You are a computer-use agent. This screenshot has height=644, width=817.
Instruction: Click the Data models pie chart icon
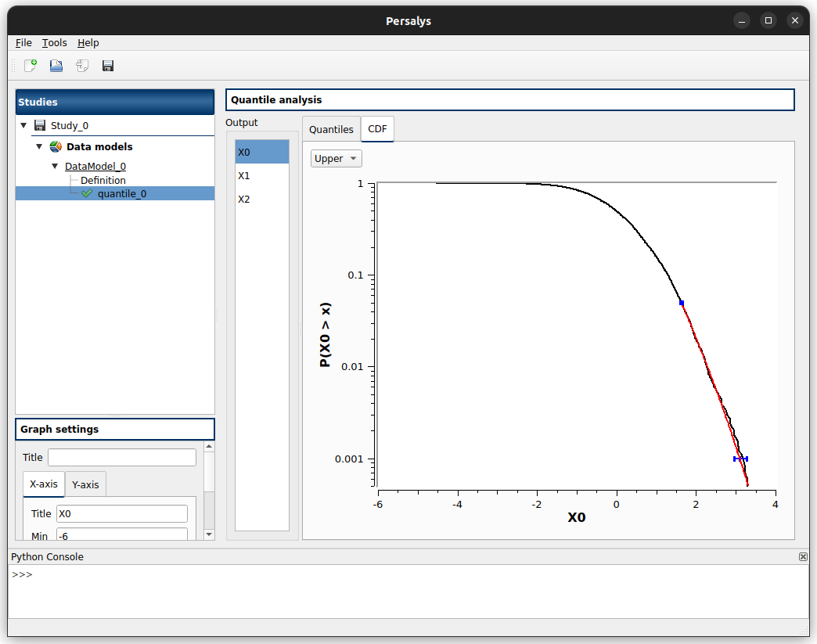[x=54, y=146]
